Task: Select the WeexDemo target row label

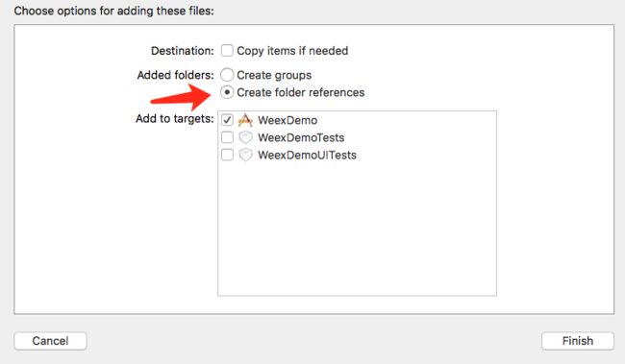Action: tap(287, 120)
